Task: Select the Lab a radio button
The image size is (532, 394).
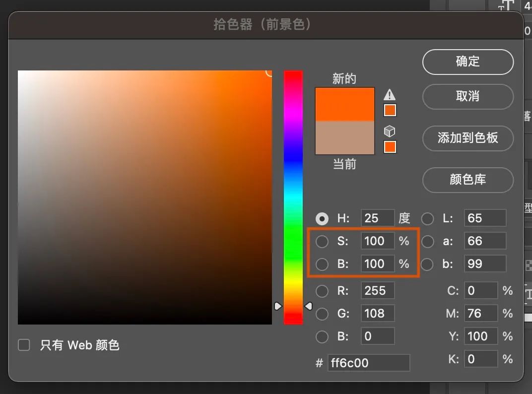Action: [x=427, y=241]
